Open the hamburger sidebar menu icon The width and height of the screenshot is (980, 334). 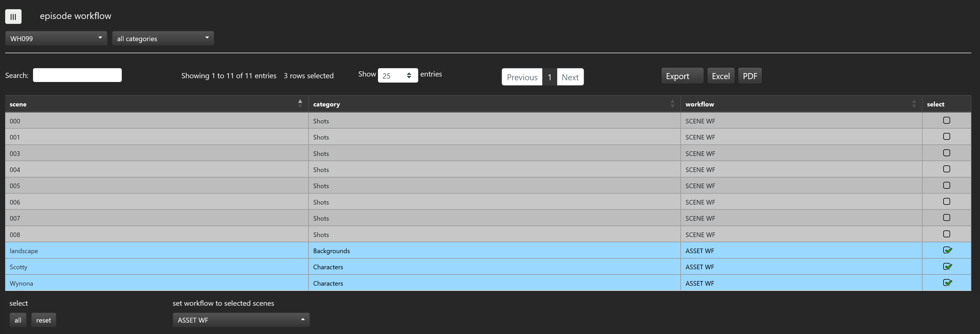(x=13, y=16)
